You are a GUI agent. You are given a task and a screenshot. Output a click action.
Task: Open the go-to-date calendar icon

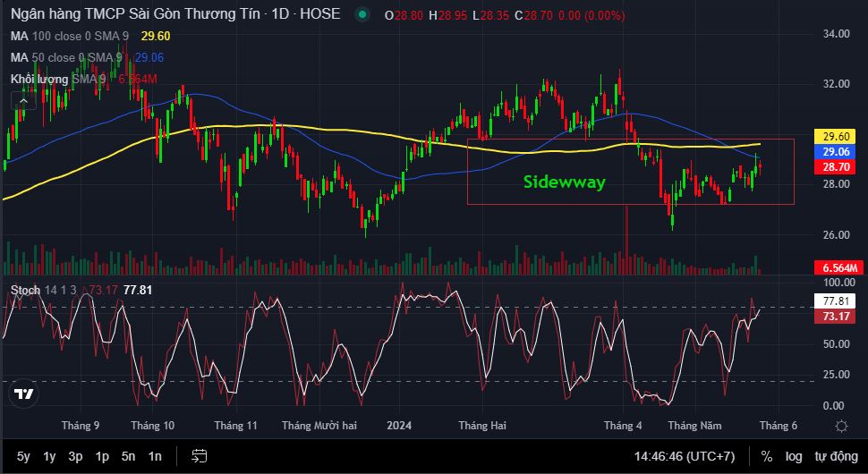(x=199, y=456)
